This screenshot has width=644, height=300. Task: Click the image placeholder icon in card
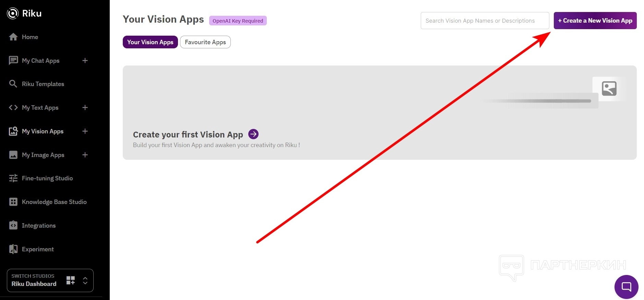point(609,88)
